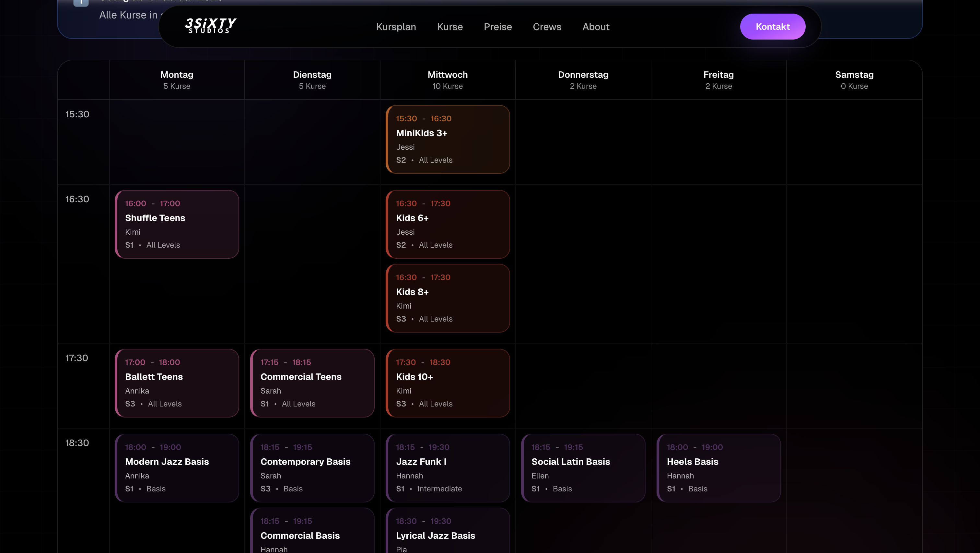Open the Kursplan navigation item
Image resolution: width=980 pixels, height=553 pixels.
pyautogui.click(x=396, y=27)
